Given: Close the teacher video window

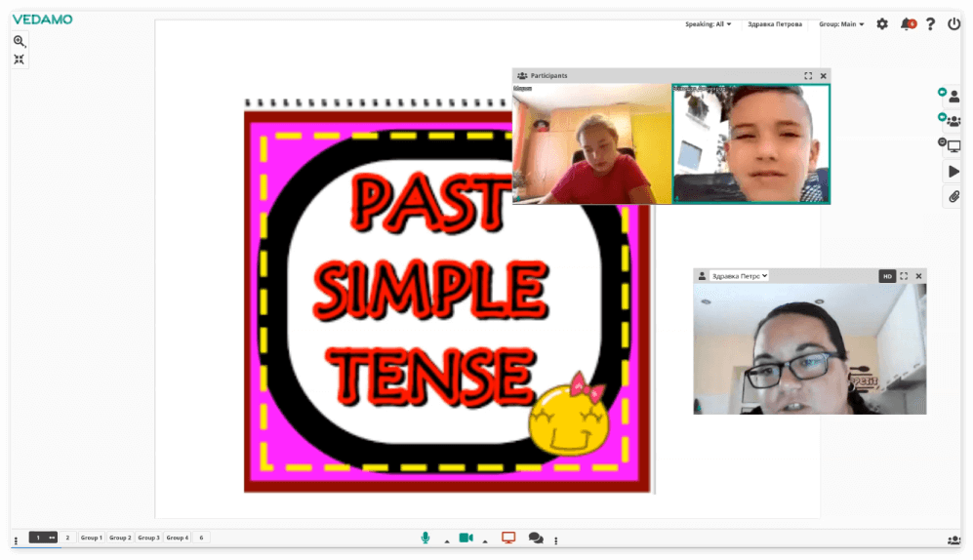Looking at the screenshot, I should [x=919, y=276].
